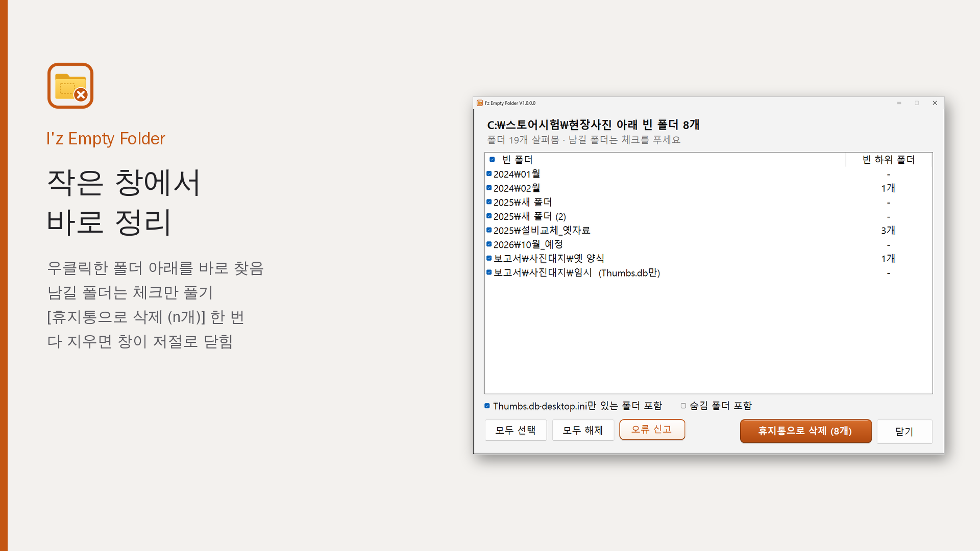This screenshot has width=980, height=551.
Task: Toggle the header select-all checkbox beside 빈 폴더
Action: point(492,160)
